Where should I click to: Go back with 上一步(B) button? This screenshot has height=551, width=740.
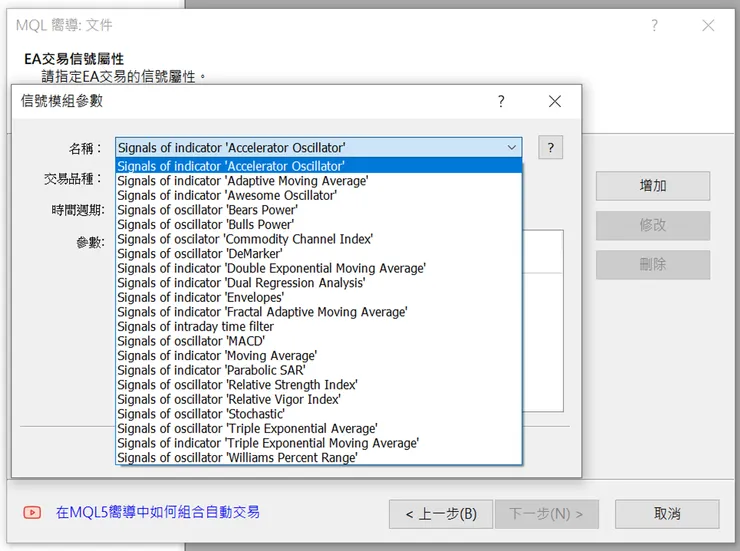click(441, 514)
